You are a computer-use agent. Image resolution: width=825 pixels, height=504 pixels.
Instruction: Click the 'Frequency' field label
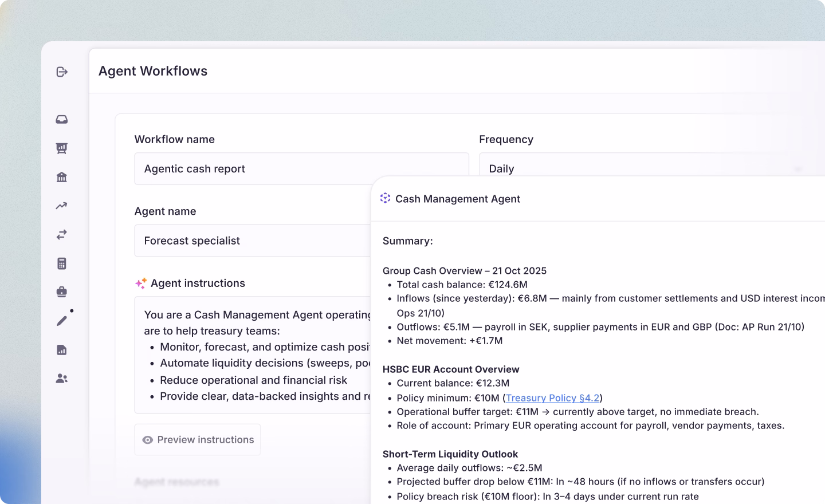506,139
